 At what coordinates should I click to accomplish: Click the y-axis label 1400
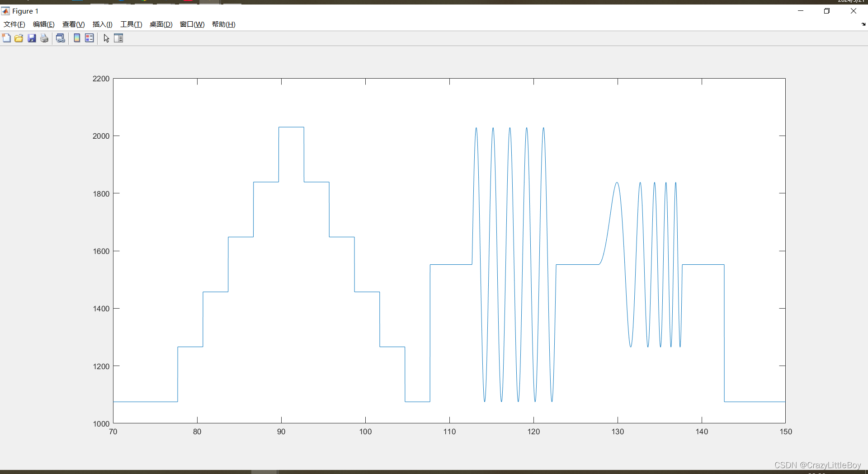point(101,309)
